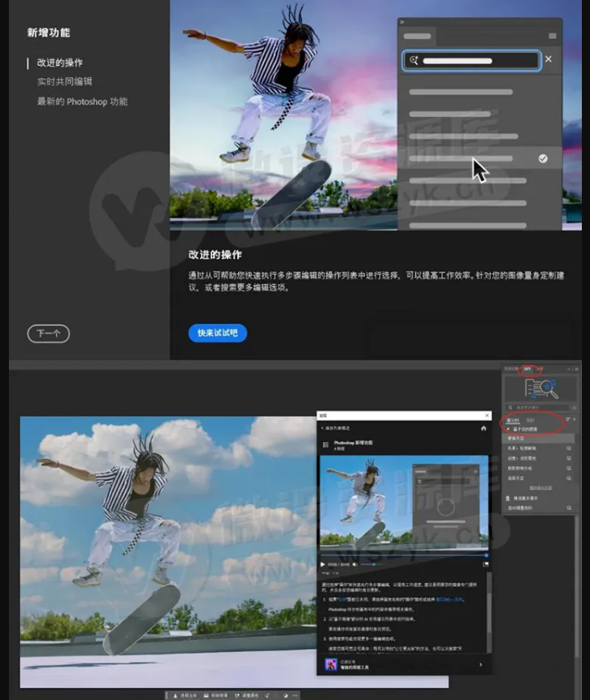590x700 pixels.
Task: Click the next tutorial thumbnail at the 发现 bottom
Action: point(331,665)
